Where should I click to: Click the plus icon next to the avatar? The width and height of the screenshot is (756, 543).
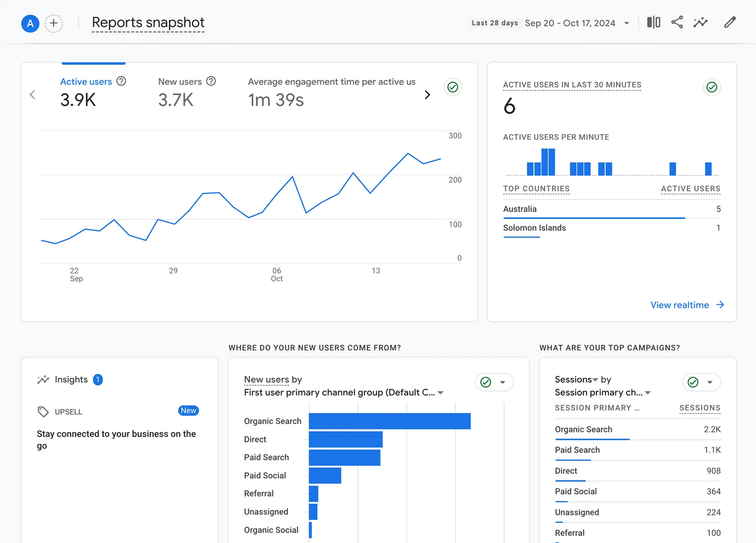[x=54, y=23]
